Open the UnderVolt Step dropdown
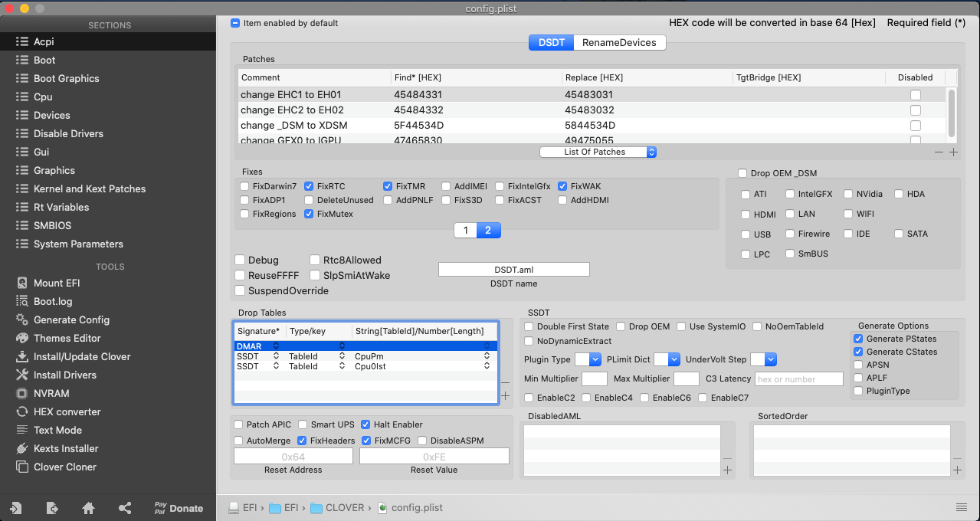Image resolution: width=980 pixels, height=521 pixels. click(763, 359)
